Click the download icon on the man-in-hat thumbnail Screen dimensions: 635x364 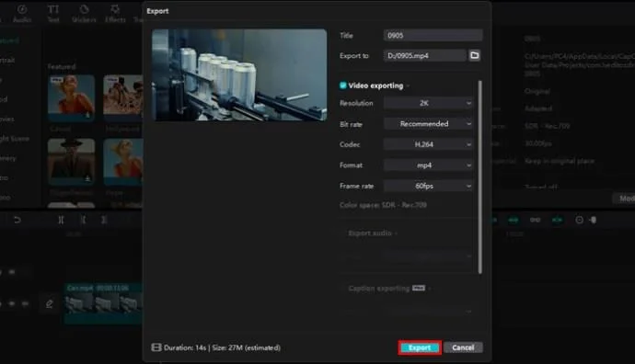coord(87,178)
